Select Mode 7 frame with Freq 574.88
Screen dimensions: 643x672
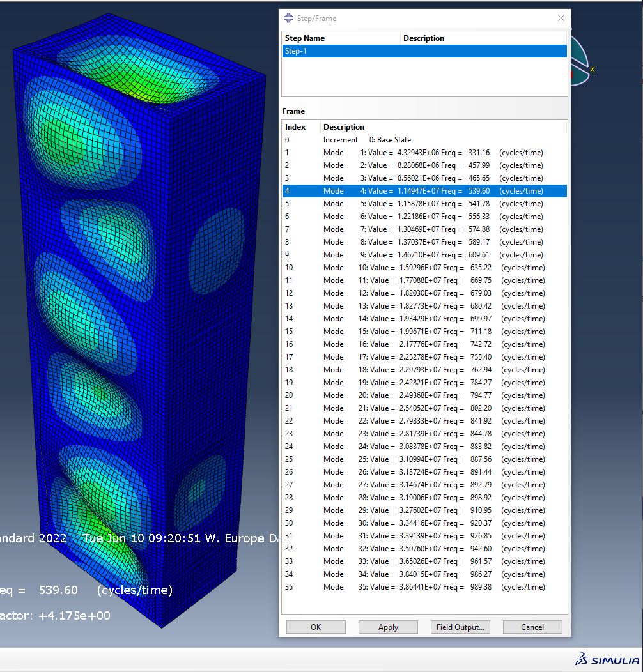pyautogui.click(x=424, y=229)
